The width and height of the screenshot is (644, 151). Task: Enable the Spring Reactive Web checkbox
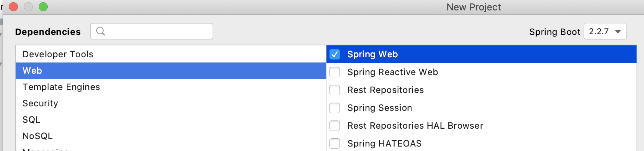point(335,72)
